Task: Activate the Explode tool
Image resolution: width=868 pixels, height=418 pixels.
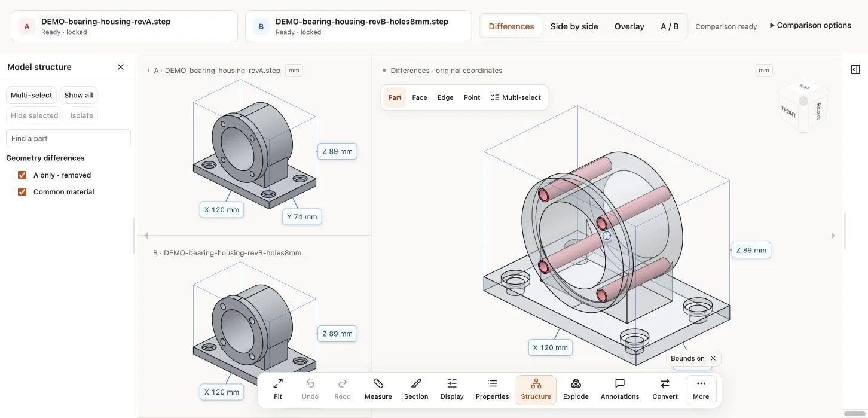Action: click(x=576, y=389)
